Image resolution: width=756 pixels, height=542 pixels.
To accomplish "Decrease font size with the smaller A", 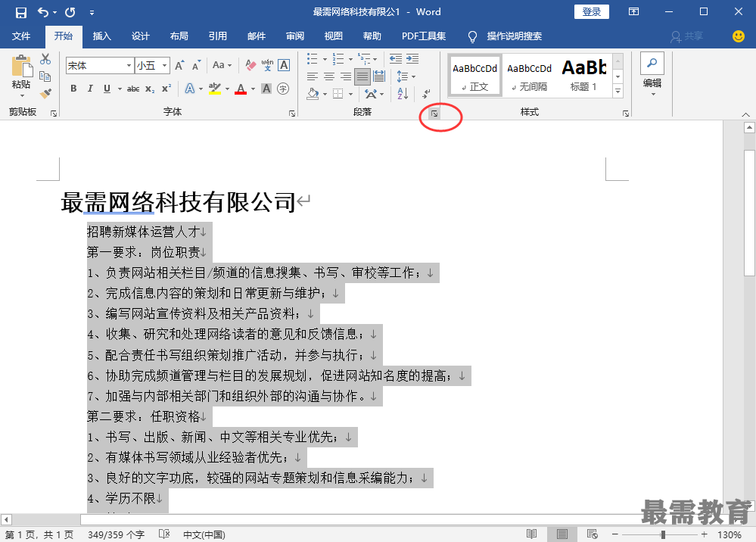I will pos(196,66).
